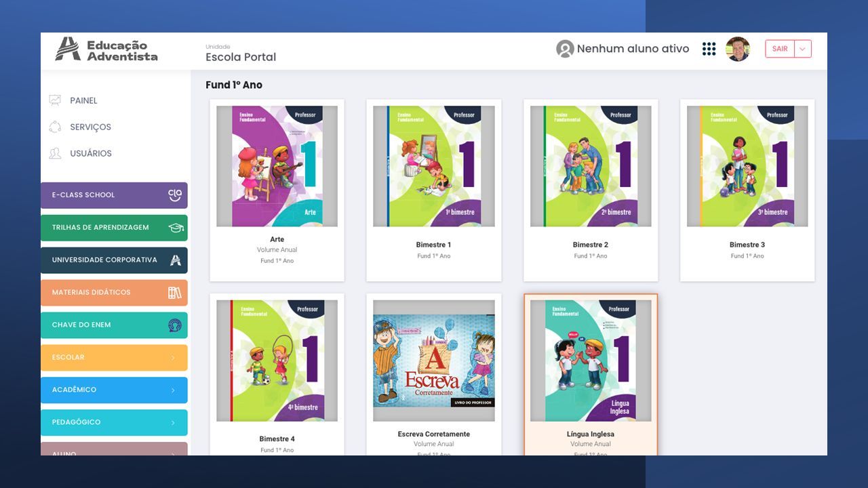Click the graduation cap Trilhas icon
868x488 pixels.
pyautogui.click(x=176, y=228)
